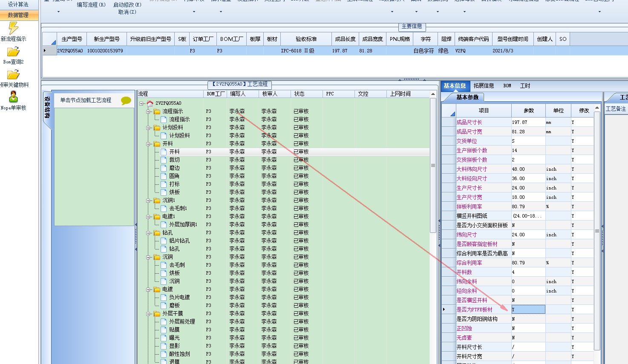The width and height of the screenshot is (628, 364).
Task: Open the Nope单审核 person icon
Action: 13,96
